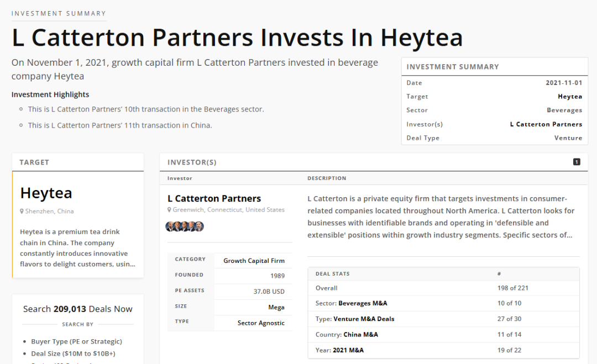Open China M&A deal stats link
This screenshot has width=597, height=364.
(360, 334)
